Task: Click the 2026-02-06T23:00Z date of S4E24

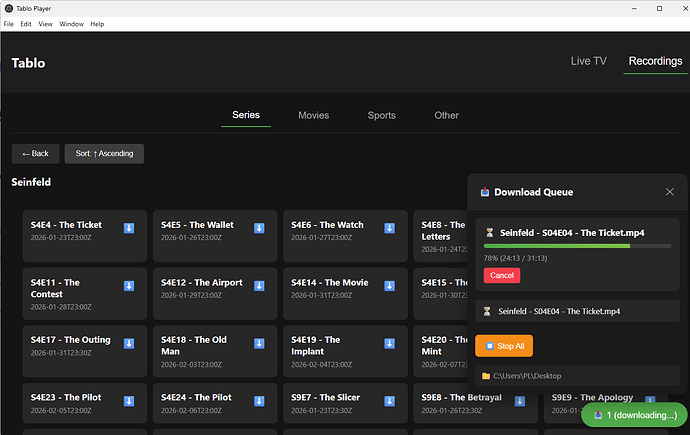Action: [x=191, y=410]
